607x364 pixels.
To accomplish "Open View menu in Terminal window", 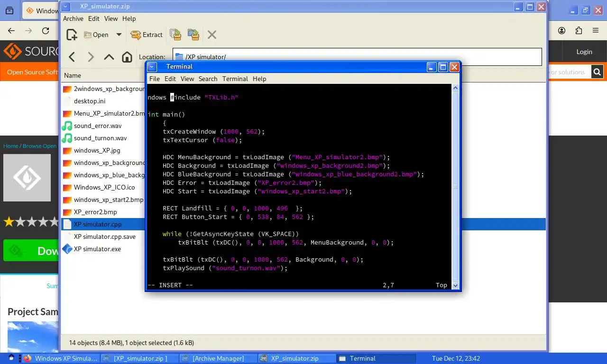I will (x=187, y=79).
